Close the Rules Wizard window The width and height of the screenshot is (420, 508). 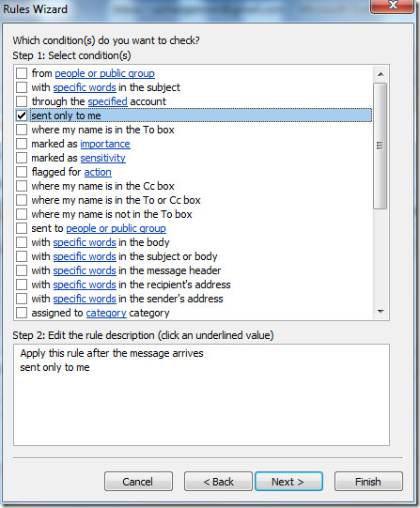(393, 6)
